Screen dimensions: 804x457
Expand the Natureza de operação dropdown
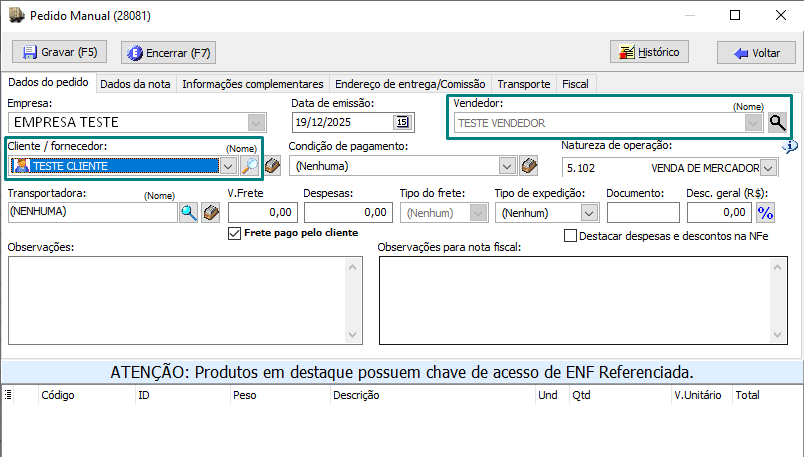point(768,167)
